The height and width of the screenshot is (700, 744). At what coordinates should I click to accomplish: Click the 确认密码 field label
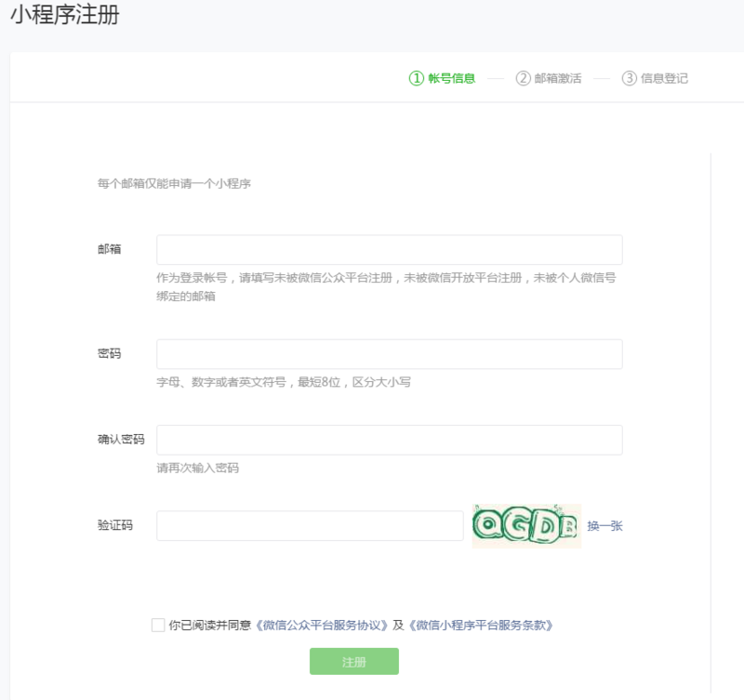coord(121,439)
